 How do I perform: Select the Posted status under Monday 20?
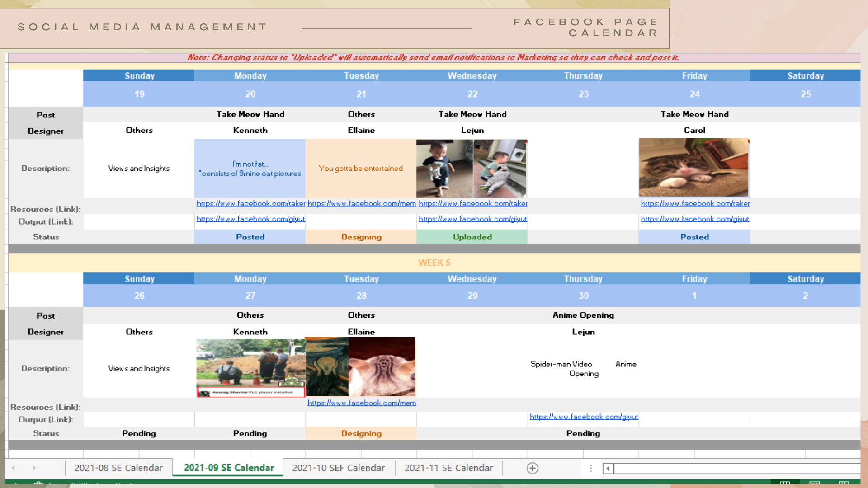(x=250, y=237)
